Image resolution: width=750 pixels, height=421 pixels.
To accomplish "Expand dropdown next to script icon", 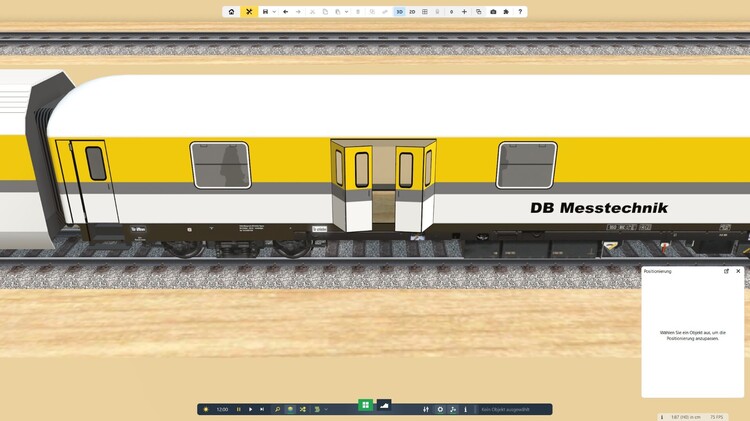I will (326, 410).
